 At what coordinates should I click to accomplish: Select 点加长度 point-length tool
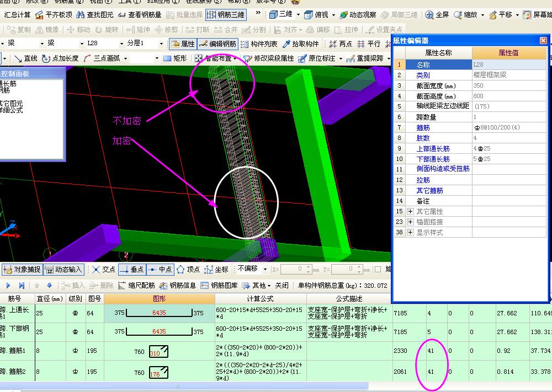pyautogui.click(x=60, y=58)
